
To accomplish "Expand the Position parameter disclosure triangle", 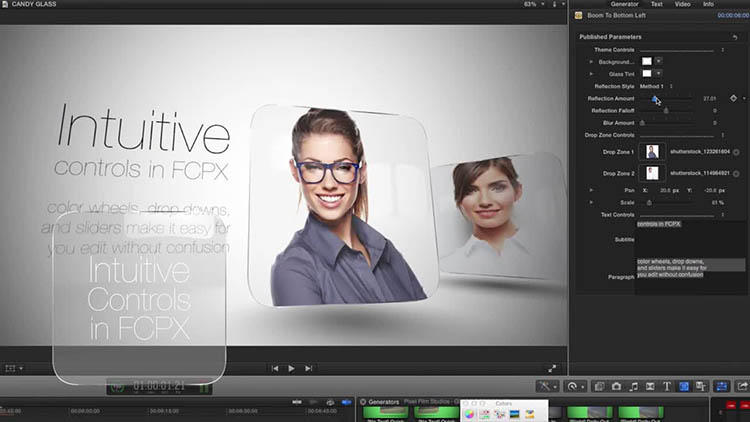I will pyautogui.click(x=591, y=189).
